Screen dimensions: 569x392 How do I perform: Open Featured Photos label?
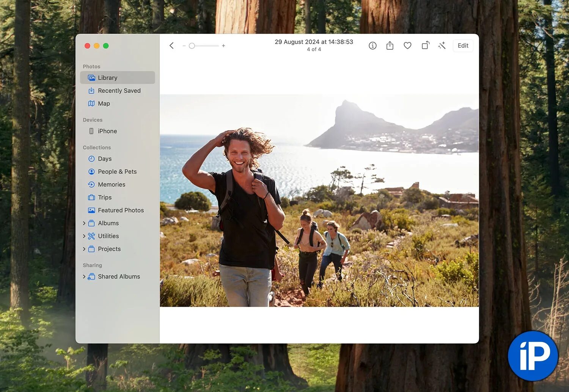click(x=121, y=210)
